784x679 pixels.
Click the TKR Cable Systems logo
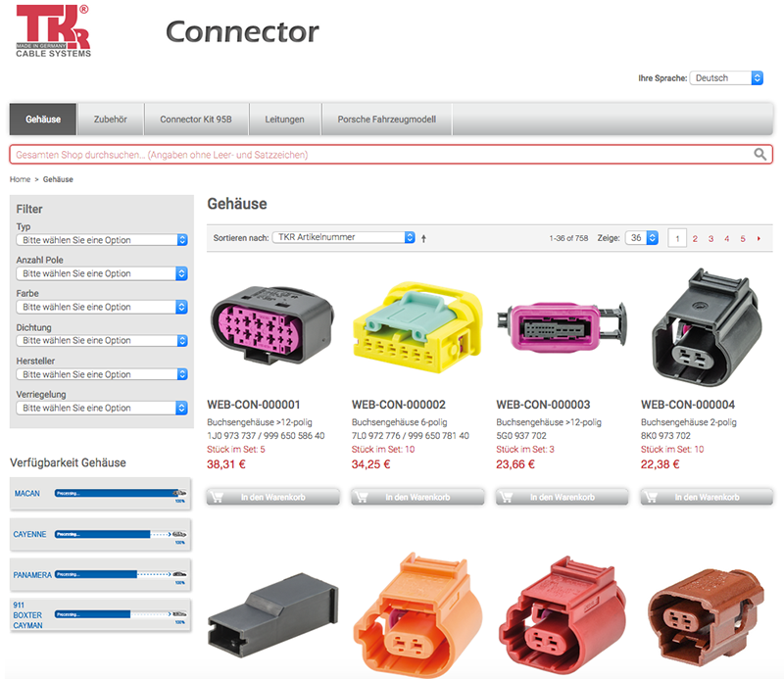tap(54, 31)
